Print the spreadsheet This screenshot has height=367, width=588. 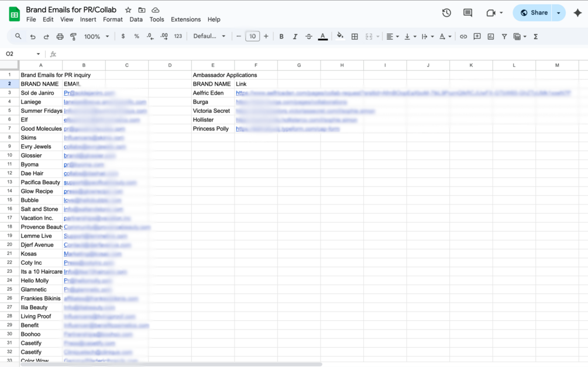coord(60,36)
